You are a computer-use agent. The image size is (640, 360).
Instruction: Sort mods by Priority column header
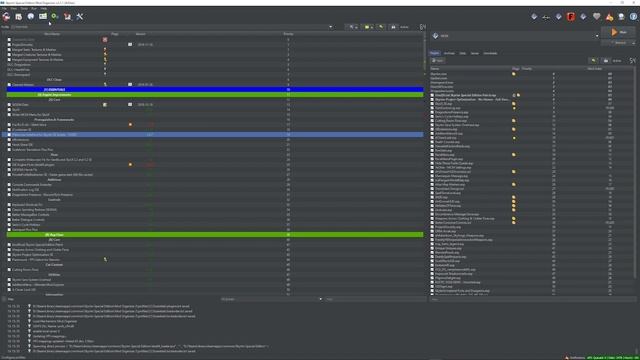(x=288, y=34)
